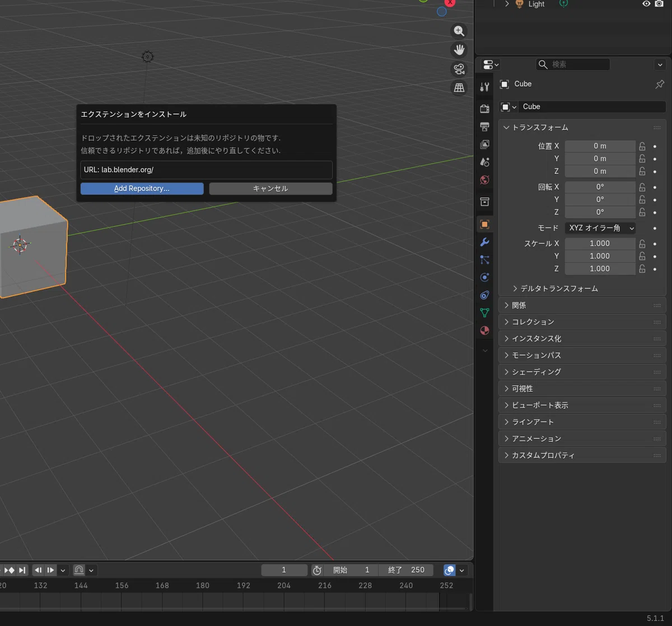This screenshot has height=626, width=672.
Task: Click the Add Repository button
Action: pos(142,189)
